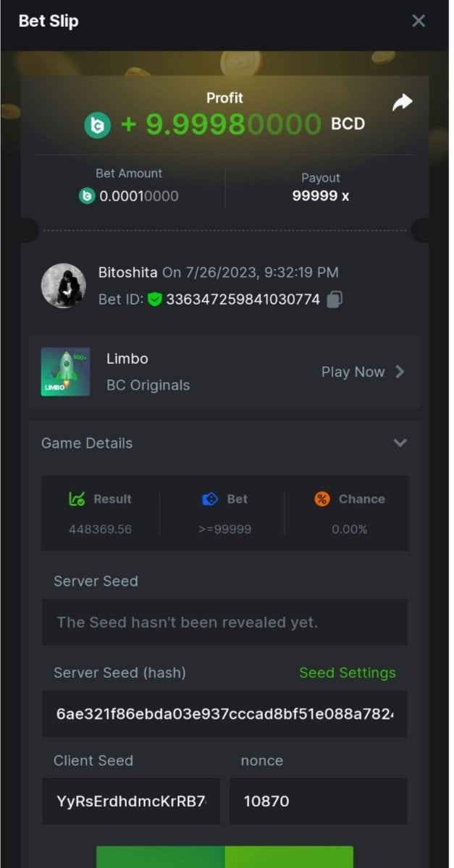The image size is (454, 868).
Task: Click the green button at bottom
Action: point(224,857)
